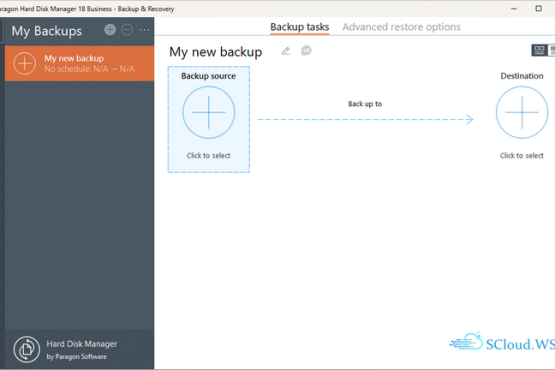The image size is (555, 370).
Task: Click 'No schedule: N/A → N/A' text
Action: 89,69
